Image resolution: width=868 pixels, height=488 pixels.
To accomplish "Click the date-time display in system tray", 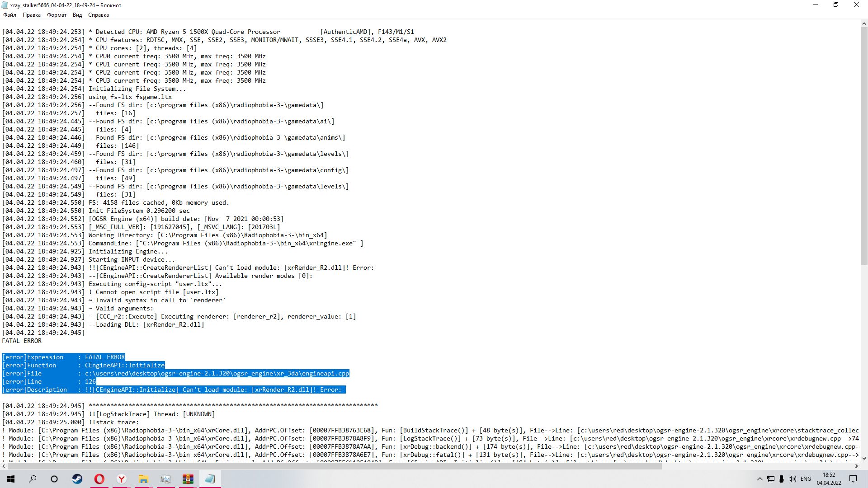I will tap(833, 479).
